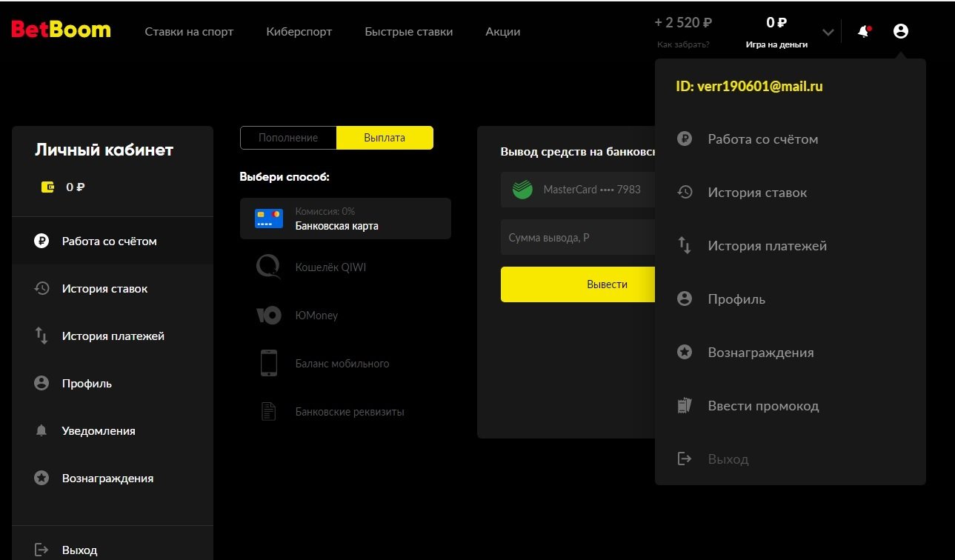The height and width of the screenshot is (560, 955).
Task: Click the Как забрать? link
Action: coord(683,44)
